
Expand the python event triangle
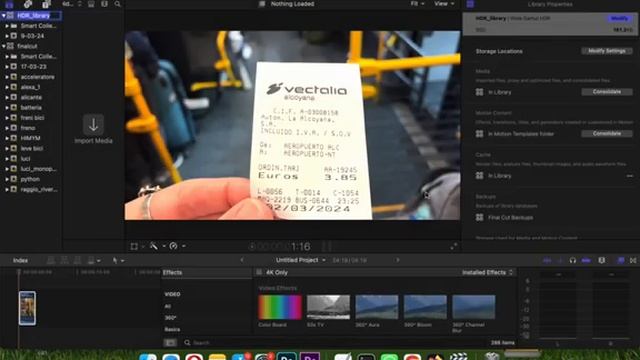7,179
